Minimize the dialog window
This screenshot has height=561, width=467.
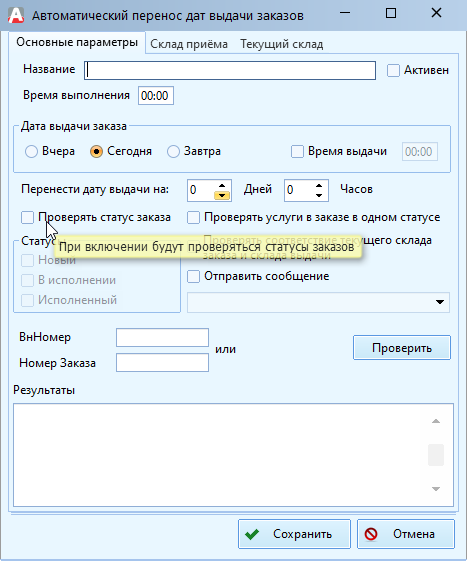[345, 13]
